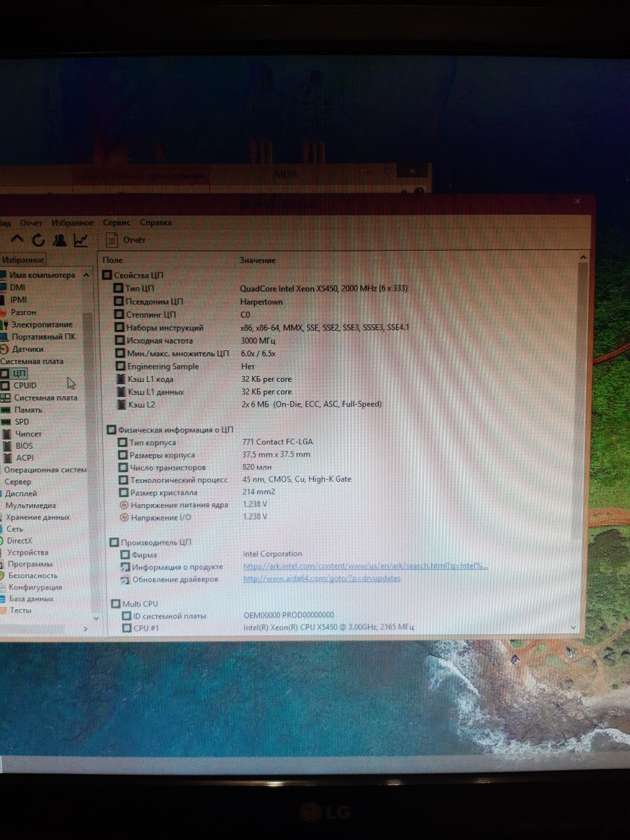Expand the Дисплей category

tap(20, 493)
